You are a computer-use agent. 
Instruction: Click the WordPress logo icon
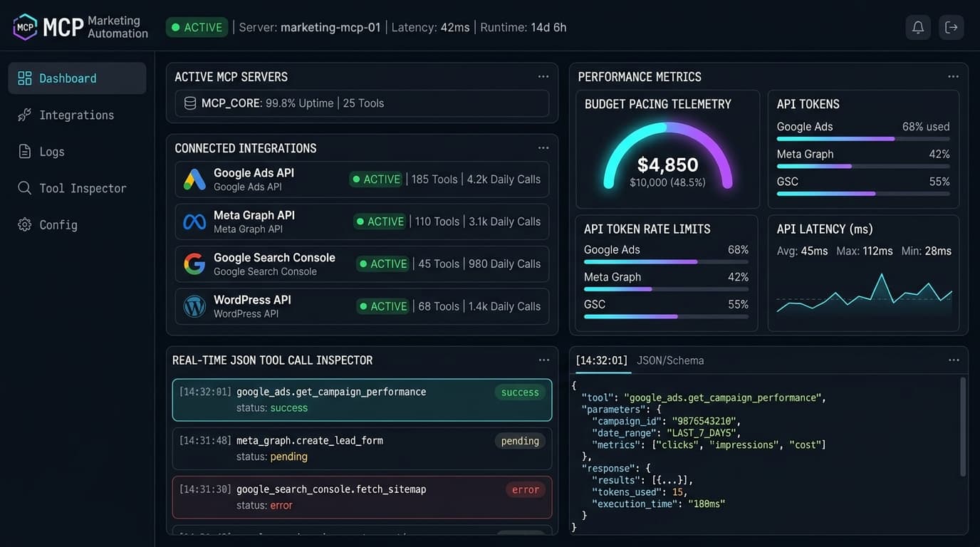point(194,306)
